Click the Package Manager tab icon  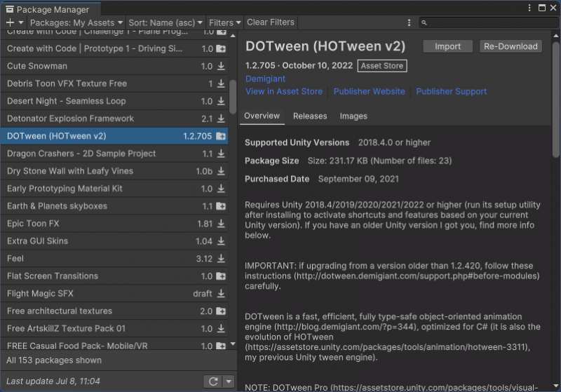[x=10, y=9]
